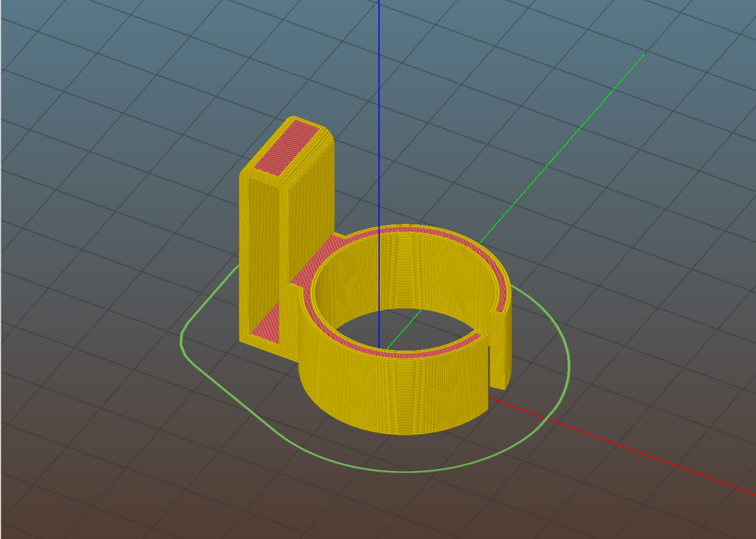Click the origin point where the axes meet
The height and width of the screenshot is (539, 756).
[x=381, y=350]
